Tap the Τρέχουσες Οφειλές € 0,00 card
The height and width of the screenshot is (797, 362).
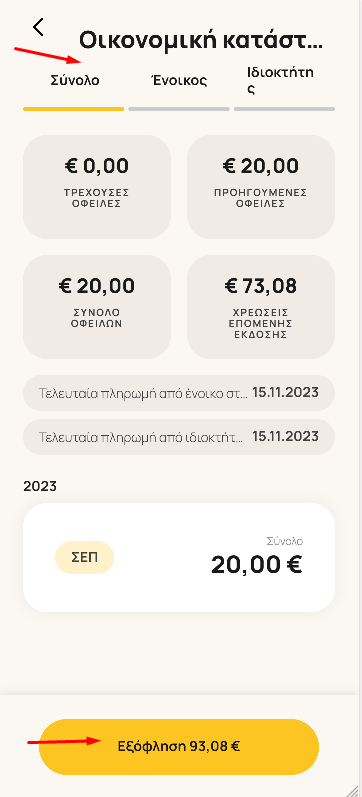(97, 187)
